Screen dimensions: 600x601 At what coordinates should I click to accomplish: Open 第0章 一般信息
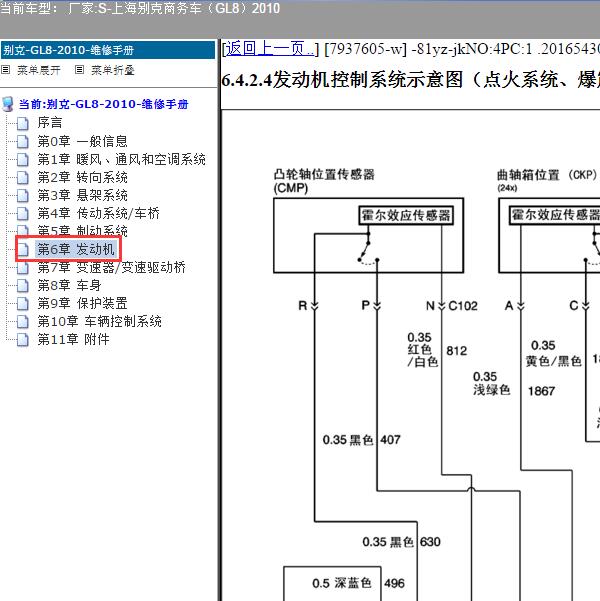point(82,141)
